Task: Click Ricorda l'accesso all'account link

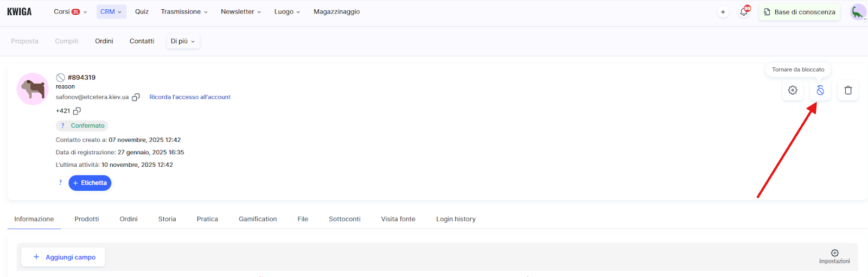Action: (190, 97)
